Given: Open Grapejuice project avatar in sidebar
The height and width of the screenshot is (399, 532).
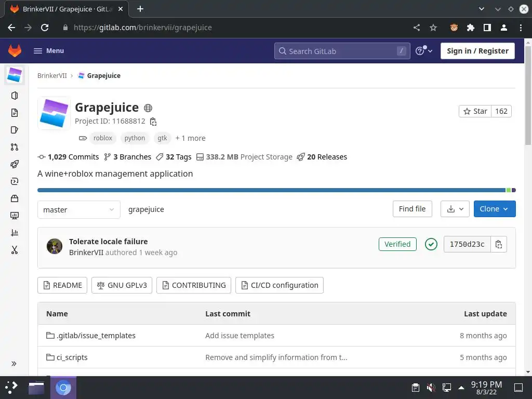Looking at the screenshot, I should [15, 75].
